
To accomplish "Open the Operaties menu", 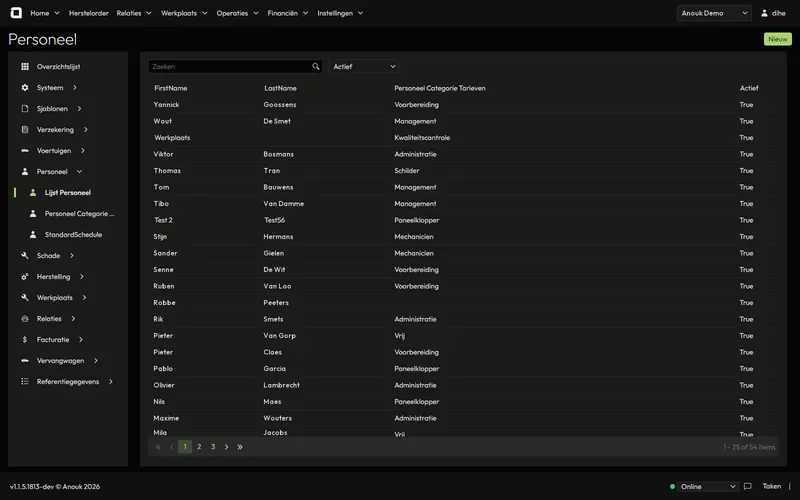I will [x=237, y=13].
